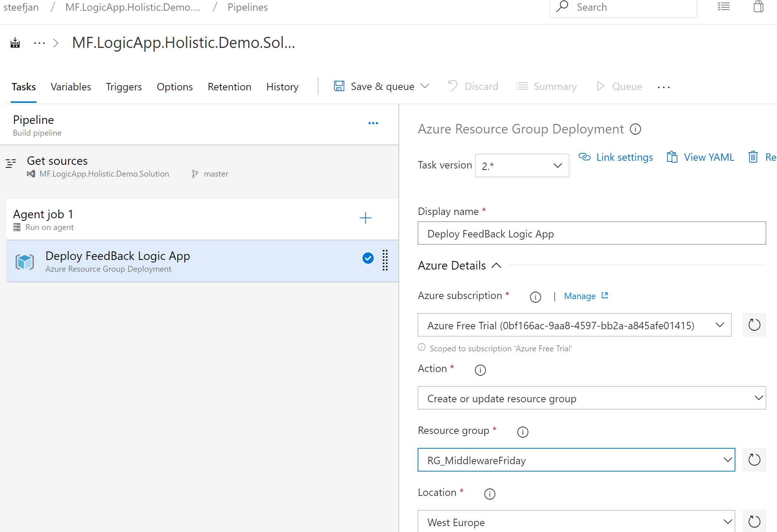Expand the Save & queue dropdown arrow
The image size is (777, 532).
click(425, 86)
